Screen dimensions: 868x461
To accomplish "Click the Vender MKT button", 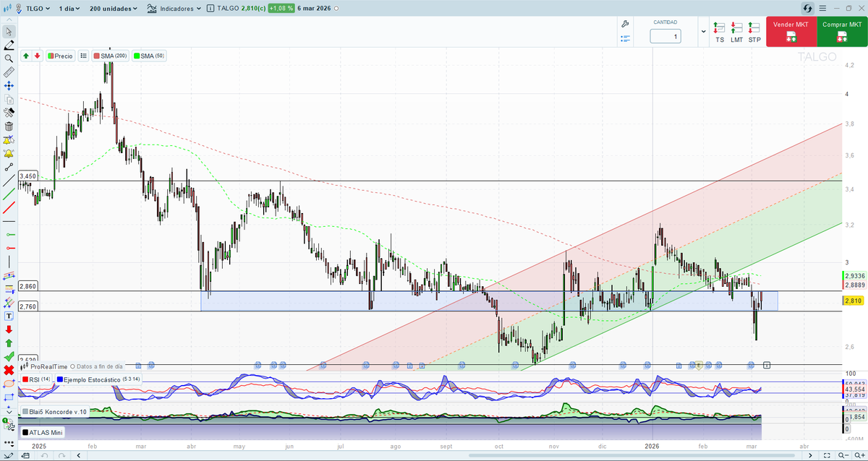I will [x=791, y=33].
